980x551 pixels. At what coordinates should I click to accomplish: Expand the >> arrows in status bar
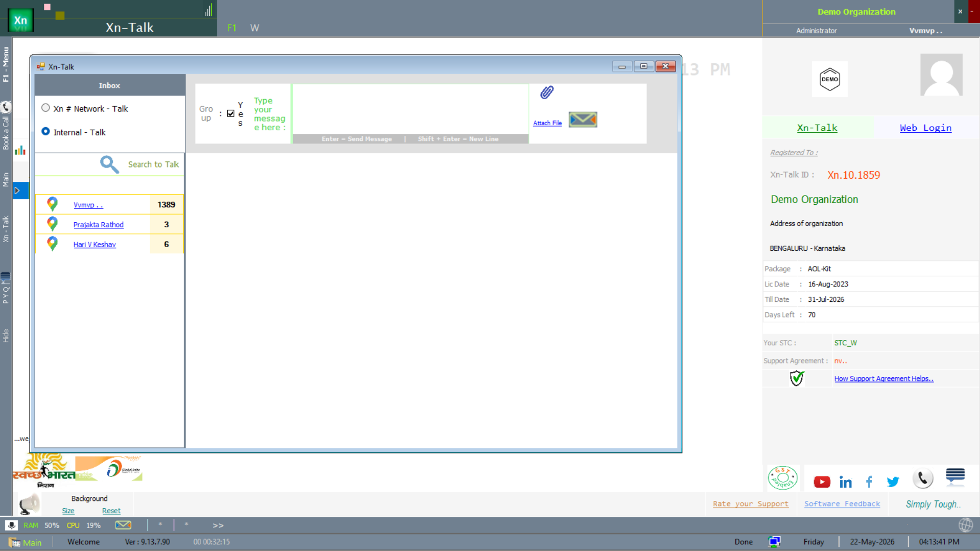(218, 525)
